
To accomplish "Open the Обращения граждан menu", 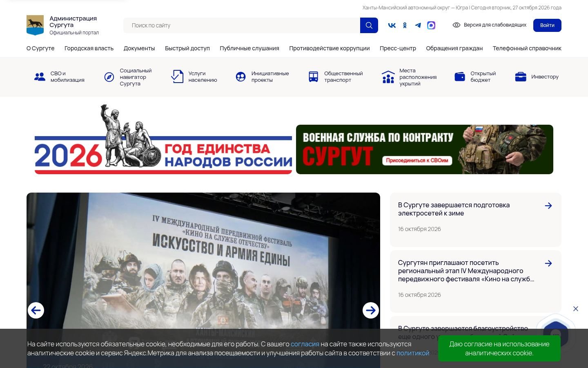I will 454,48.
